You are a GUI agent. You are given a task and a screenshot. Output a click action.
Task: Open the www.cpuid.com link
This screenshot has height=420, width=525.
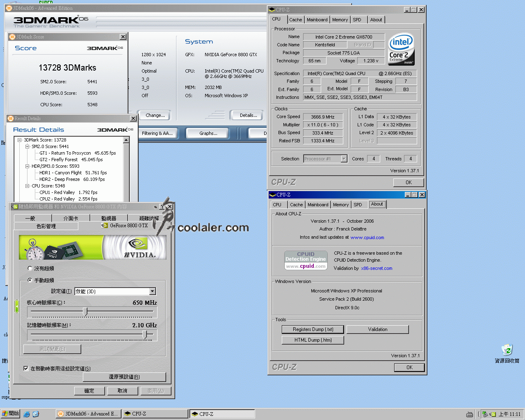click(367, 237)
